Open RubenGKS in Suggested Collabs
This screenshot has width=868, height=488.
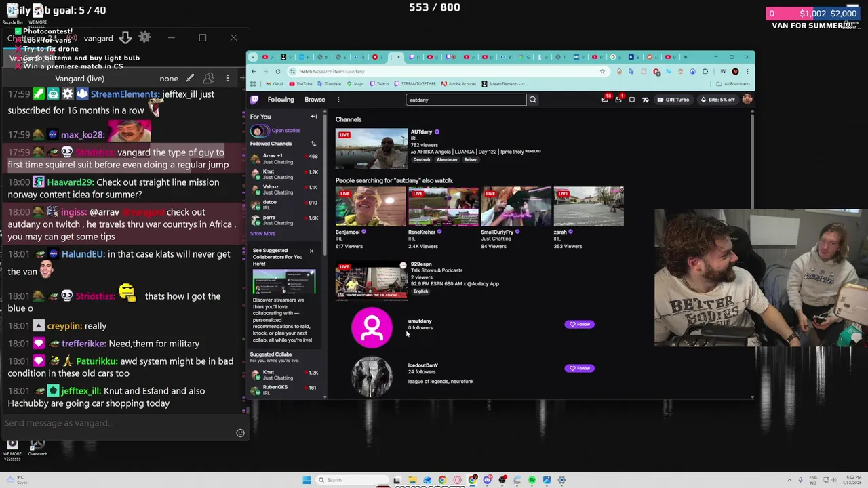(284, 390)
